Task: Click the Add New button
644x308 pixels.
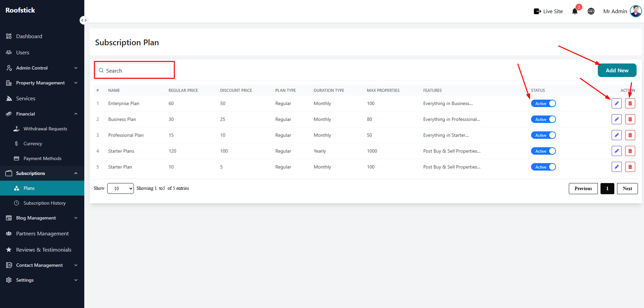Action: tap(617, 70)
